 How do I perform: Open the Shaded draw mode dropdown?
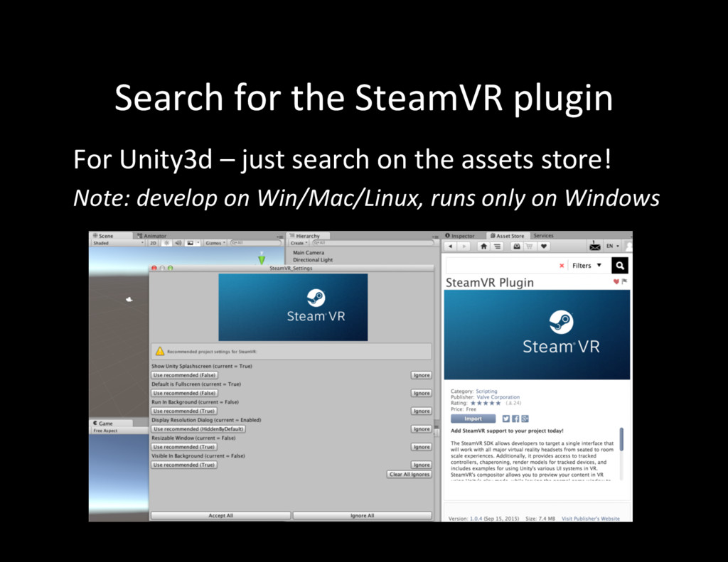[x=119, y=243]
